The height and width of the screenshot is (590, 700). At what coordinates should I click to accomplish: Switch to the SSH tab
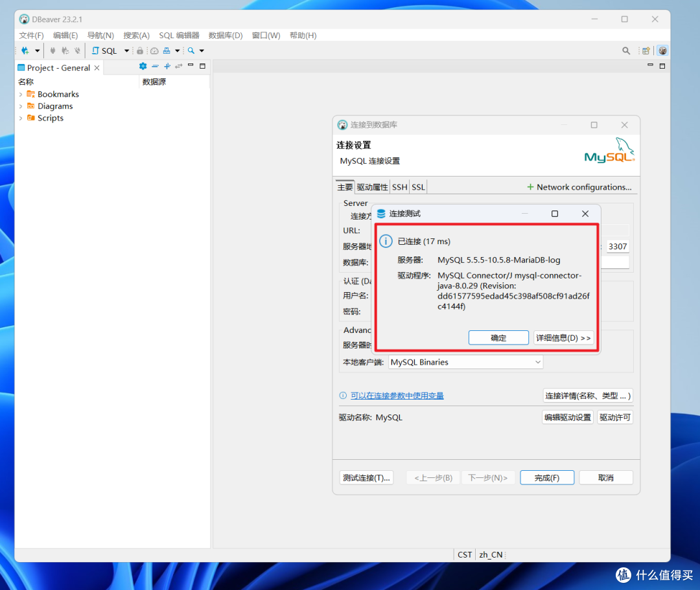[x=400, y=187]
